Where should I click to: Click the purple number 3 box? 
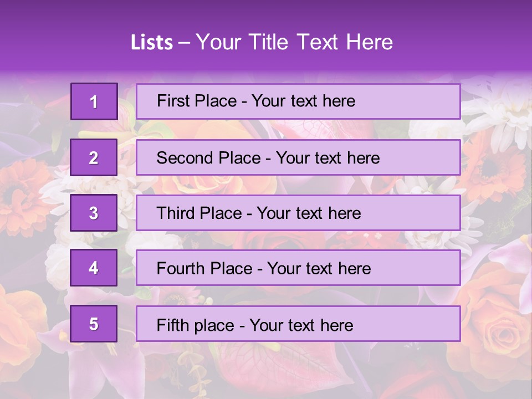(x=94, y=213)
